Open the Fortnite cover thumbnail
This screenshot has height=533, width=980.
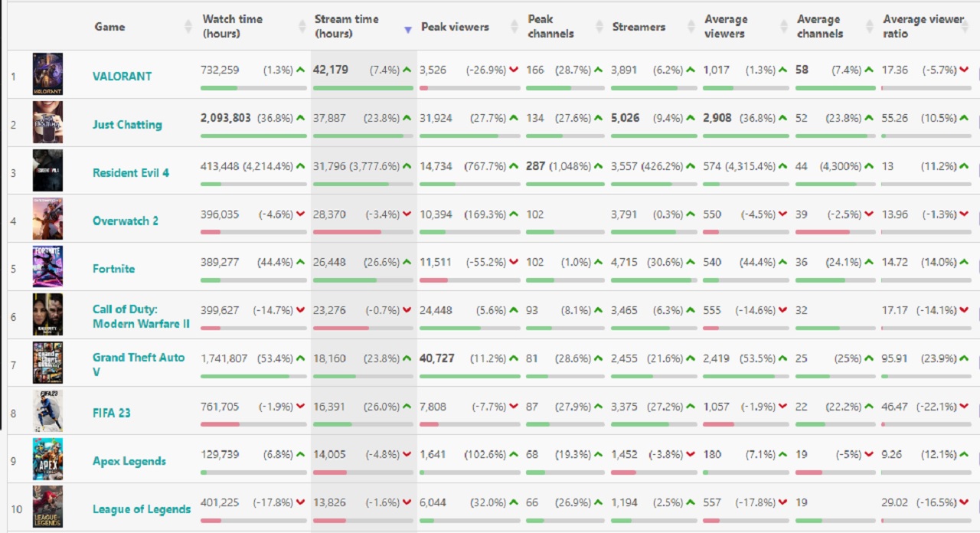(x=47, y=267)
